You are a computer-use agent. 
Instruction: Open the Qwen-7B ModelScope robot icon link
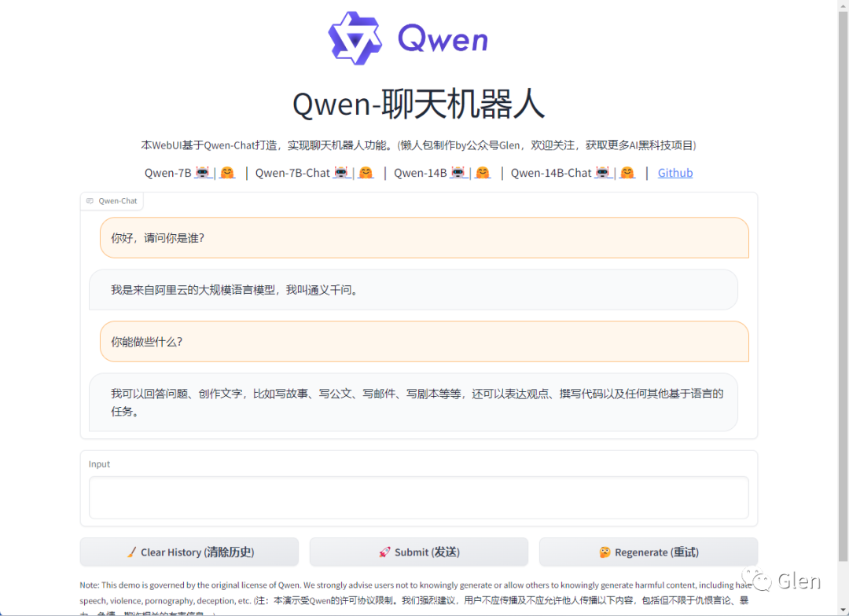click(202, 173)
